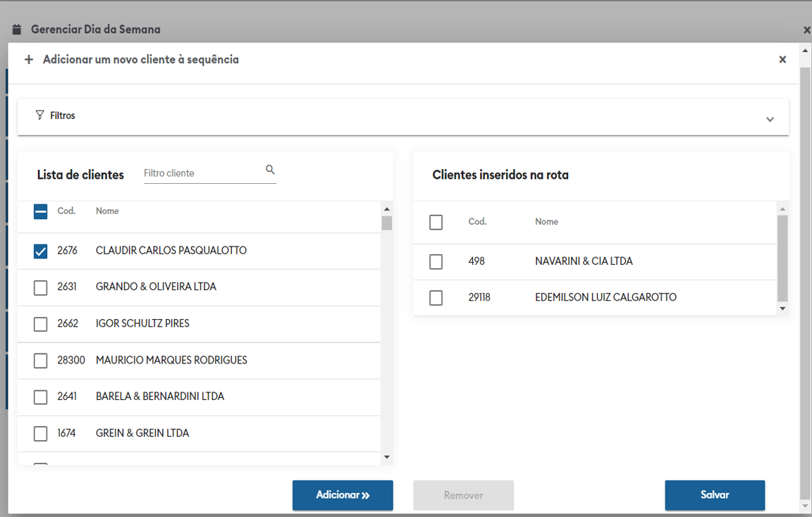The image size is (812, 517).
Task: Tick the select-all checkbox for inserted clients
Action: (436, 223)
